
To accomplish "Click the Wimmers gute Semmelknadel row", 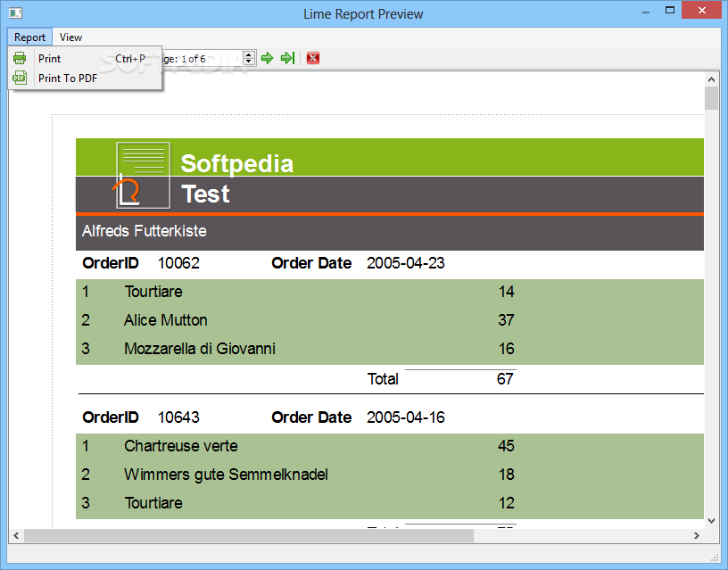I will pyautogui.click(x=390, y=475).
